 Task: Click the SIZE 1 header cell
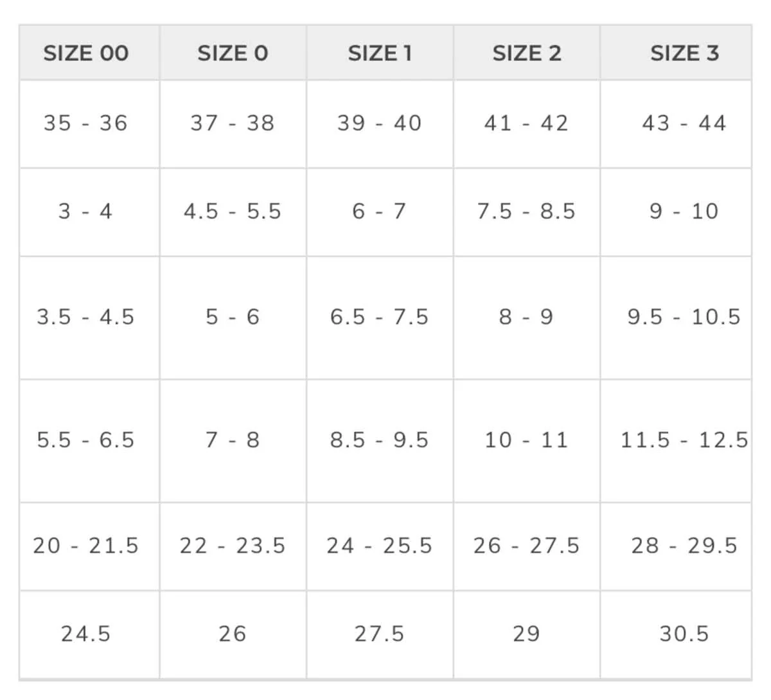tap(380, 53)
